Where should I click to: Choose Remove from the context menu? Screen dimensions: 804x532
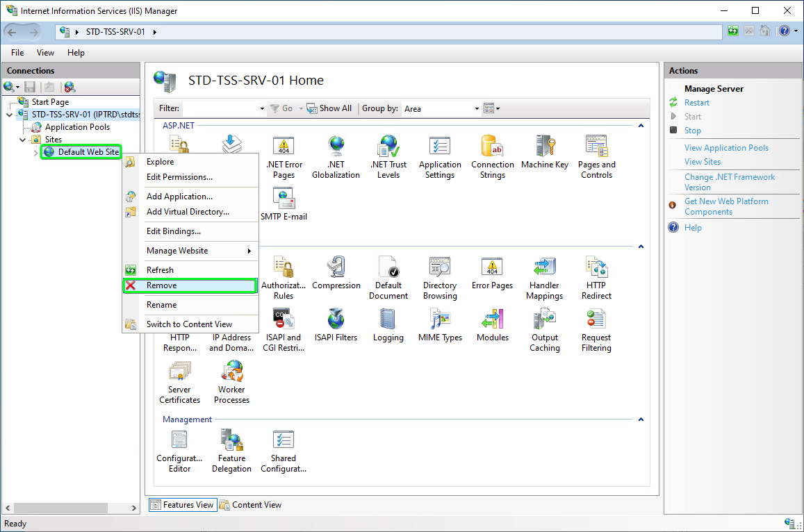[x=190, y=285]
